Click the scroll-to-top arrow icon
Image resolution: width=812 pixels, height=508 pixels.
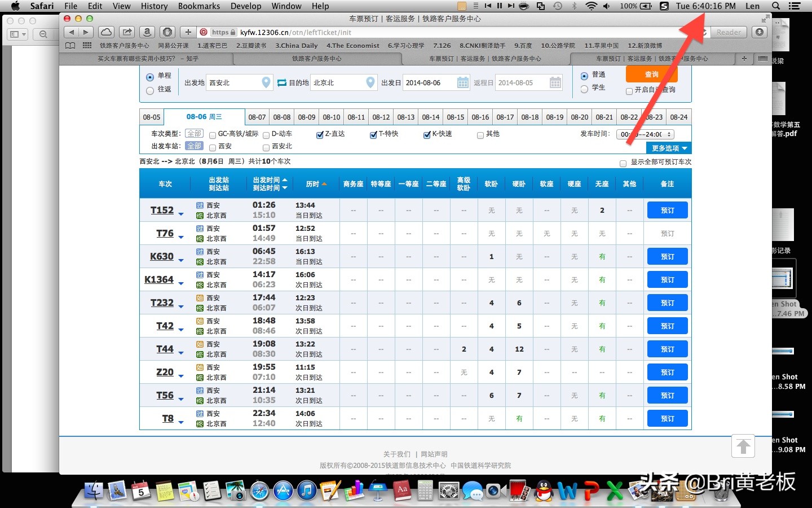[743, 446]
